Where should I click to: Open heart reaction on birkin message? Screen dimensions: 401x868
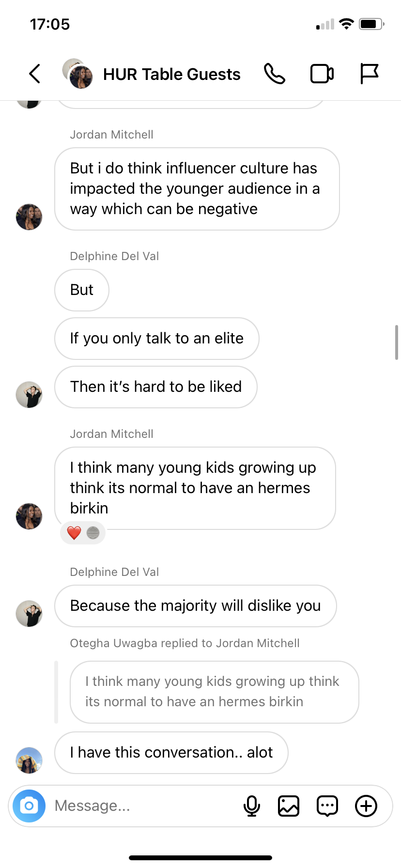(x=83, y=533)
